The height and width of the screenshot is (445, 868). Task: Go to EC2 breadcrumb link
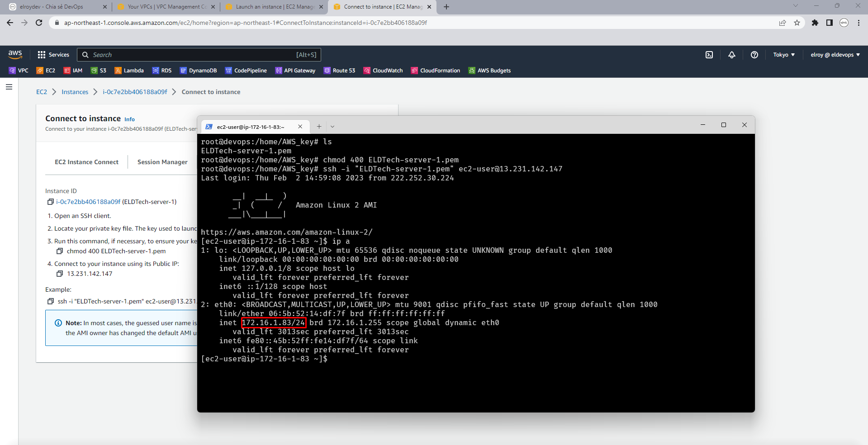tap(42, 92)
